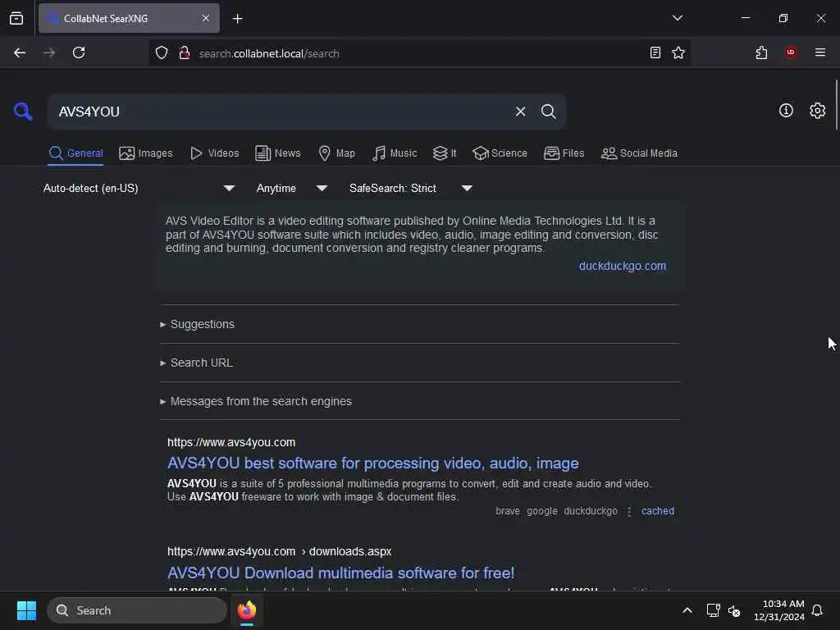Switch to Files category
This screenshot has height=630, width=840.
564,153
